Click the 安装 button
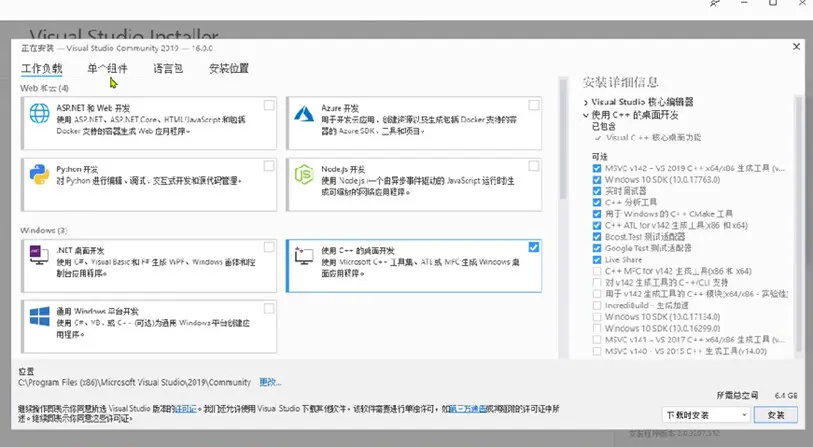Image resolution: width=813 pixels, height=447 pixels. (776, 415)
